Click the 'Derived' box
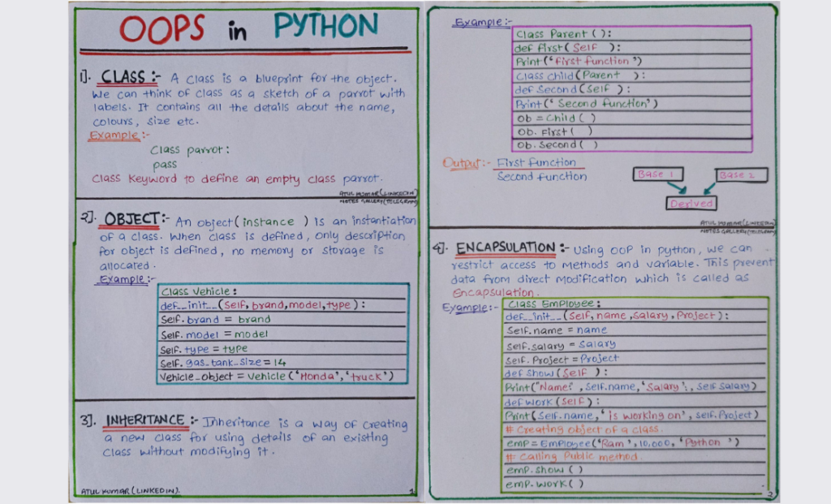 point(691,204)
